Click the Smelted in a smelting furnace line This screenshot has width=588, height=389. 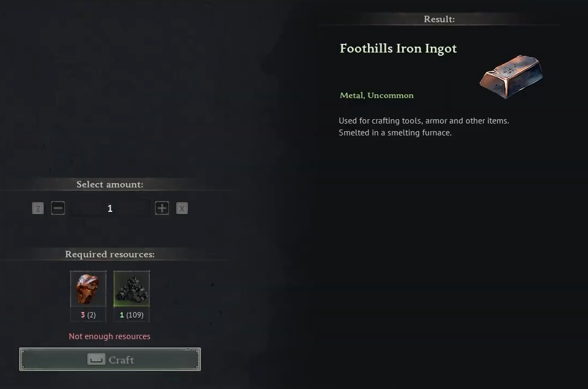395,133
